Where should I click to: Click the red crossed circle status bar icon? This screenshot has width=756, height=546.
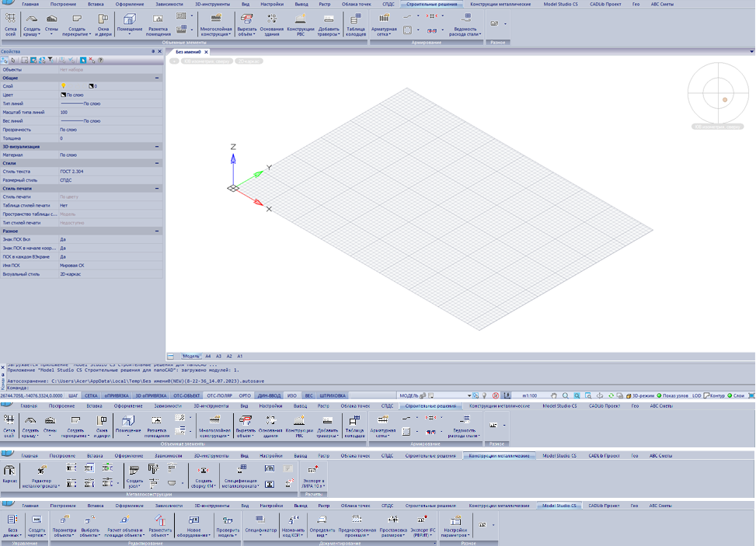pos(496,395)
